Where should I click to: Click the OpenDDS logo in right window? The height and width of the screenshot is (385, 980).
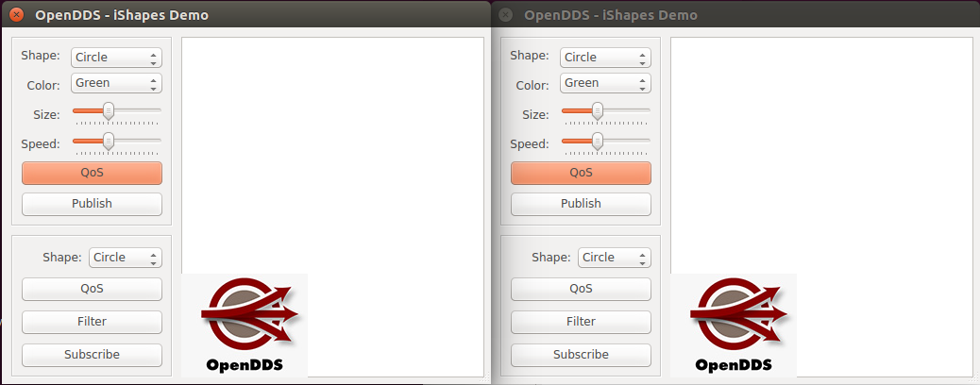click(x=734, y=325)
